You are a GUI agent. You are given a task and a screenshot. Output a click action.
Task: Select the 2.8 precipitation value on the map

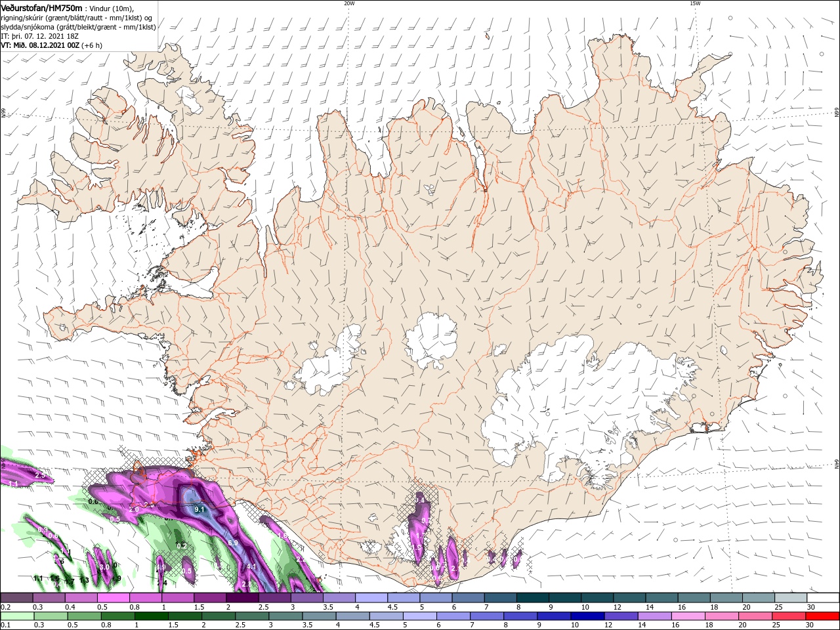coord(247,584)
